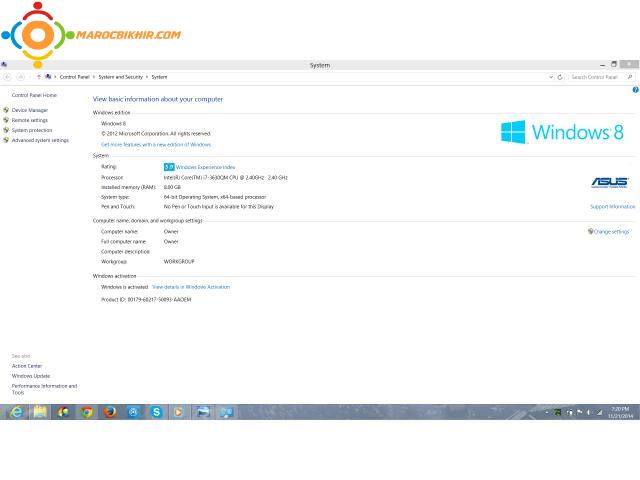The width and height of the screenshot is (640, 480).
Task: Open the media player taskbar icon
Action: [178, 412]
